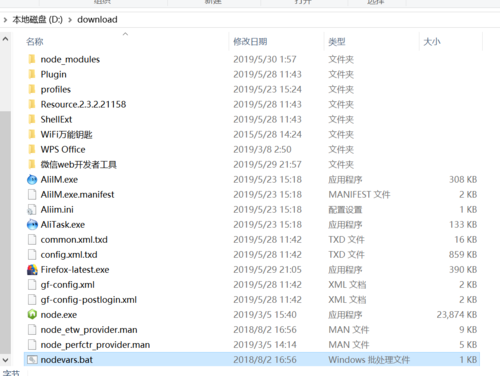Select the AliIM.exe.manifest file name
The image size is (500, 376).
click(x=77, y=194)
